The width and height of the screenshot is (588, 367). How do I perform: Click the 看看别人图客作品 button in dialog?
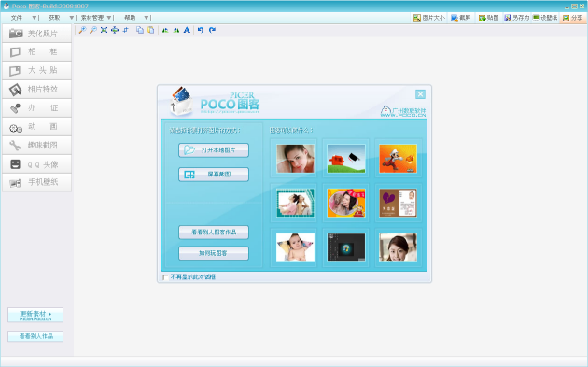click(x=214, y=233)
